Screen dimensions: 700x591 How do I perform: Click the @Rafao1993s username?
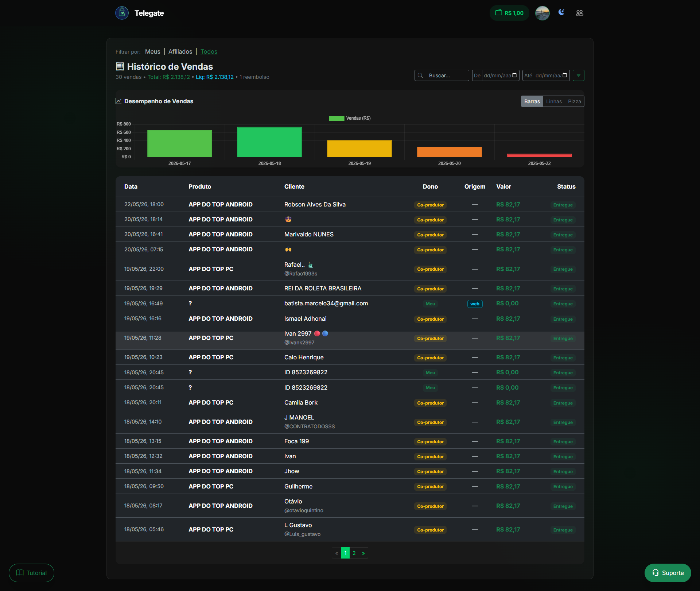click(300, 274)
